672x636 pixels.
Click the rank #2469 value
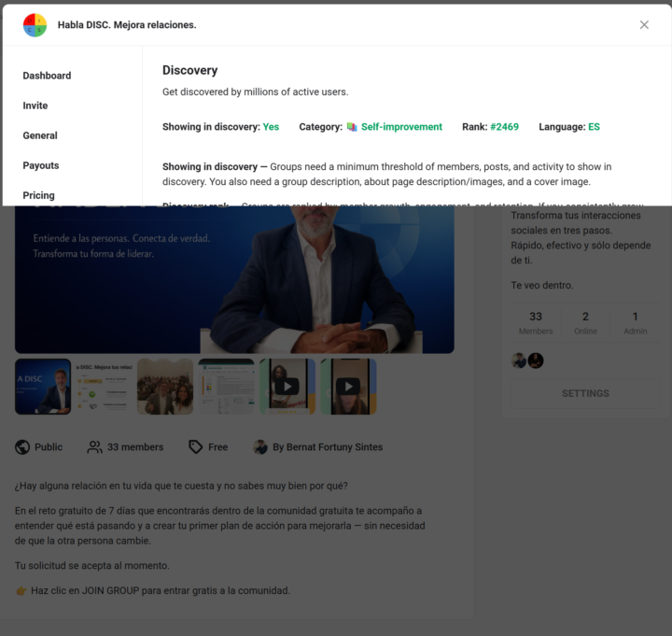(504, 127)
